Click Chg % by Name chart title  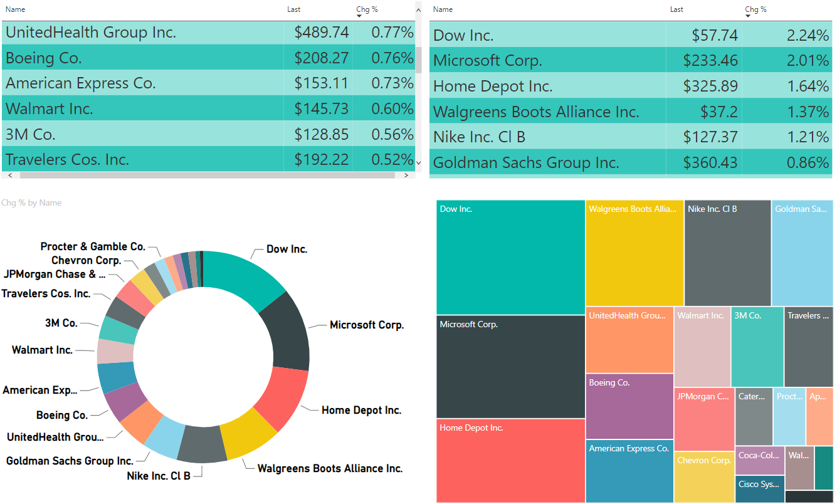coord(31,202)
